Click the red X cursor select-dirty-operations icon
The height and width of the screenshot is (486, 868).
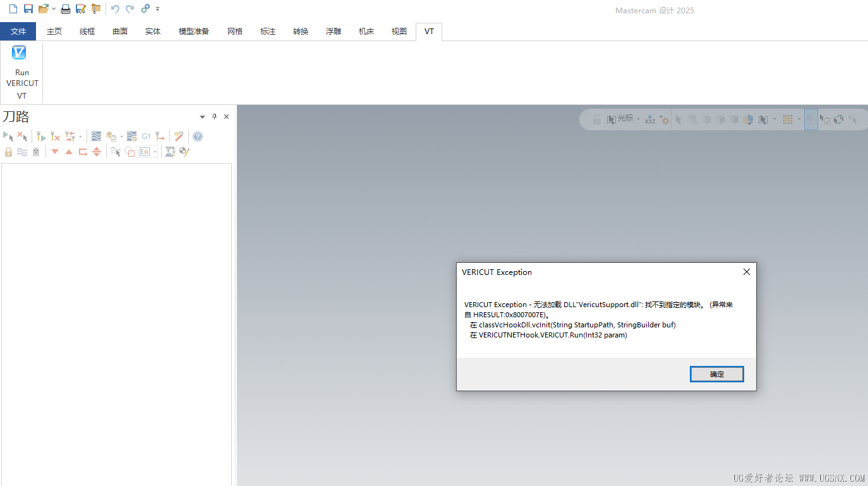click(x=22, y=136)
